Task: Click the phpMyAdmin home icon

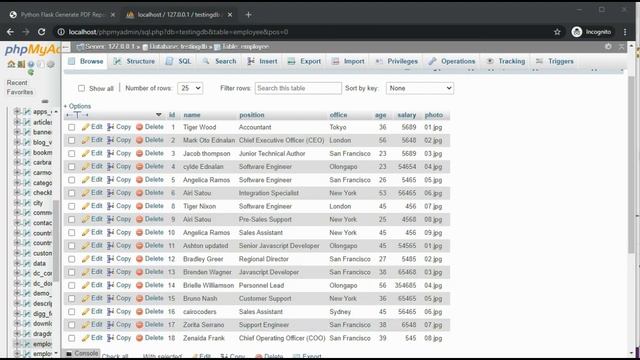Action: click(11, 64)
